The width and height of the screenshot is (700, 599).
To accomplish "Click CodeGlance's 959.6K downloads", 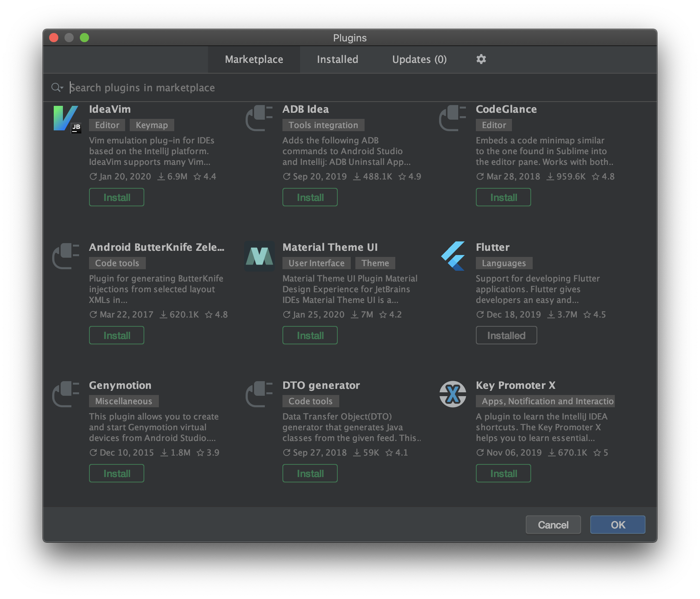I will 566,177.
